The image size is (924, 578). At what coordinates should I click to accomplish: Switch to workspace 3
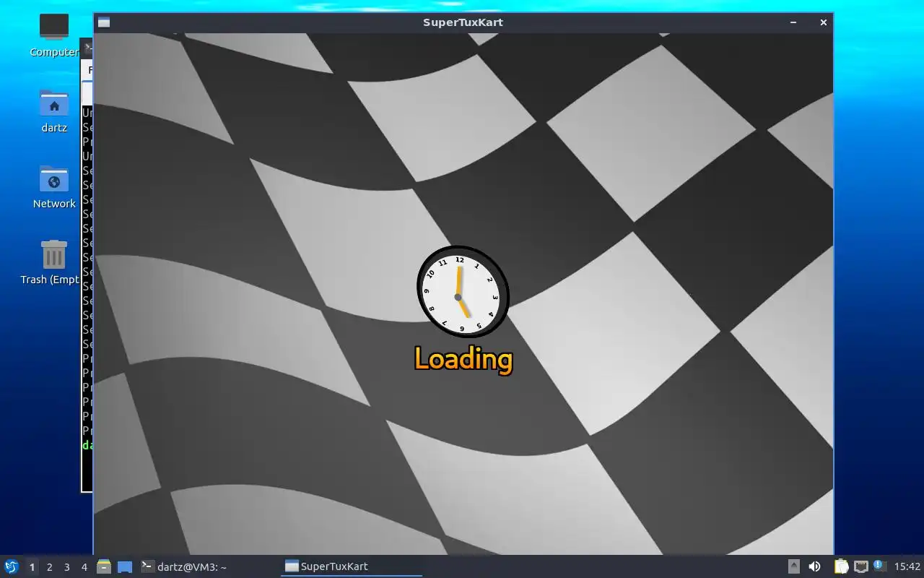[x=66, y=567]
